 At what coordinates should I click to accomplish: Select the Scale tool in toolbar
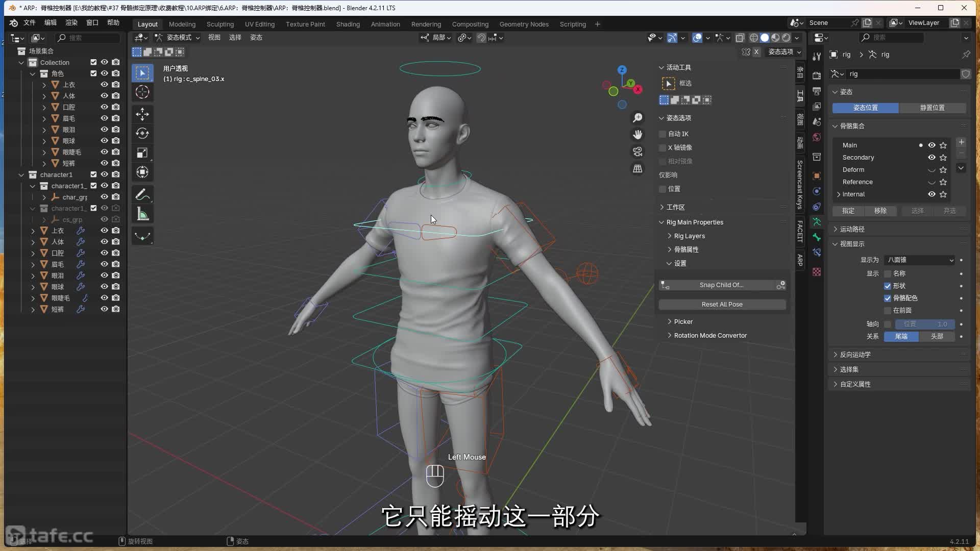(x=142, y=153)
